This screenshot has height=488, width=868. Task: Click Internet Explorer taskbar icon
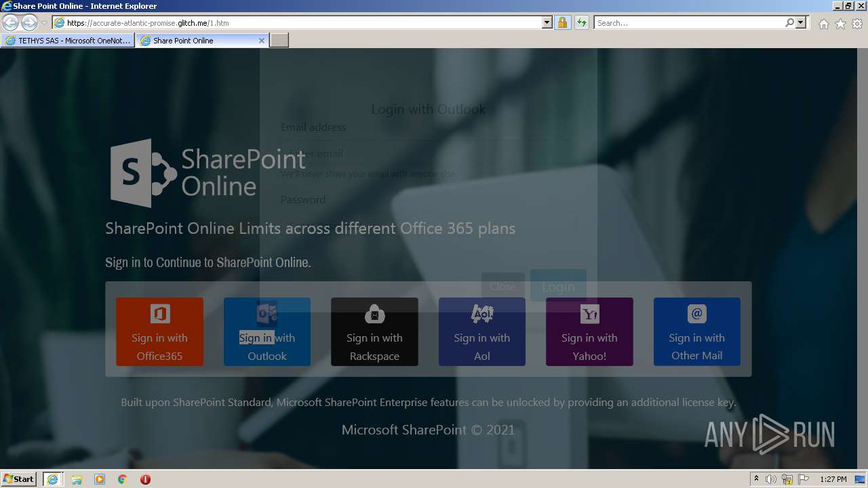tap(53, 479)
